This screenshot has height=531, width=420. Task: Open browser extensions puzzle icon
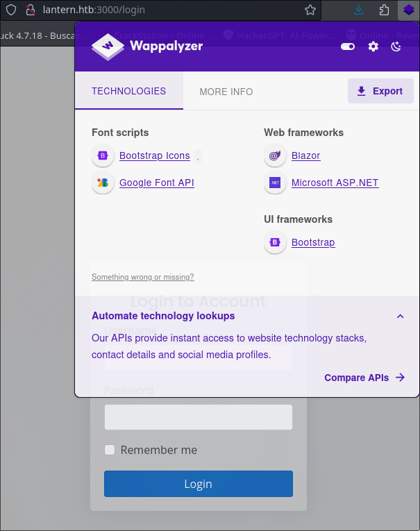[x=384, y=10]
